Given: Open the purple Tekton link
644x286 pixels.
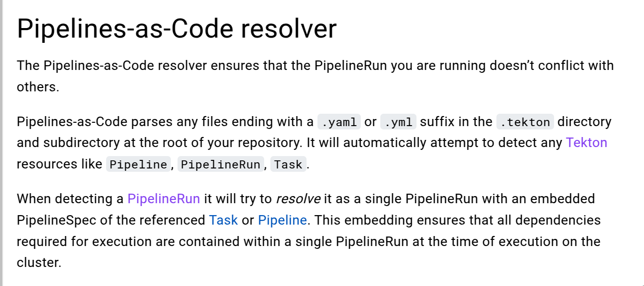Looking at the screenshot, I should (x=586, y=143).
